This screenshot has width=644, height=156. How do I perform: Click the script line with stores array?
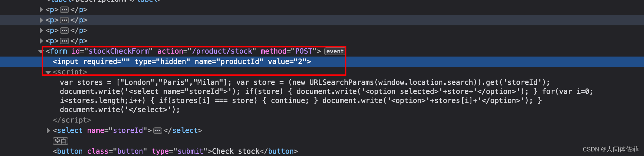305,83
